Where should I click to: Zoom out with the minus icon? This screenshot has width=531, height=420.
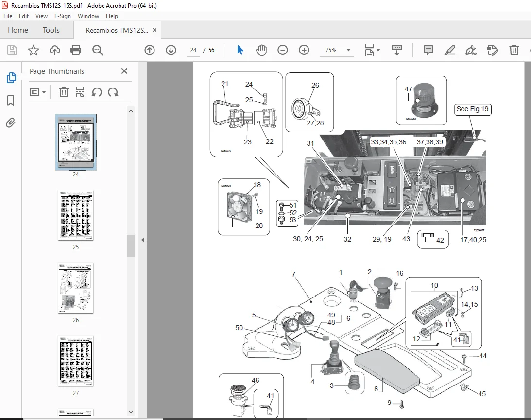pos(282,50)
